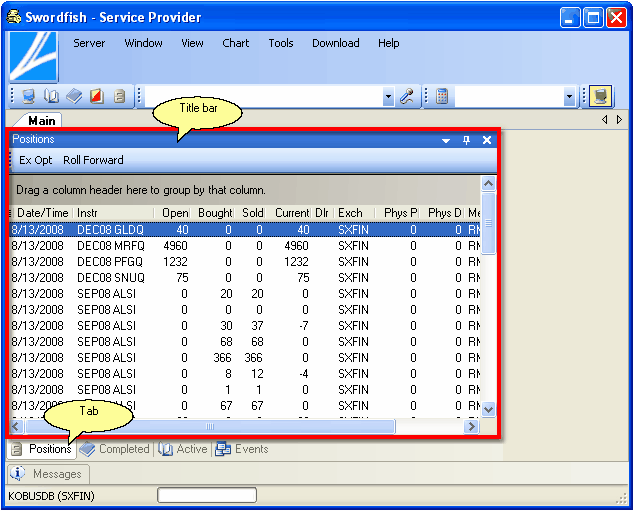Click the first computer icon in toolbar
The width and height of the screenshot is (633, 511).
pos(28,97)
